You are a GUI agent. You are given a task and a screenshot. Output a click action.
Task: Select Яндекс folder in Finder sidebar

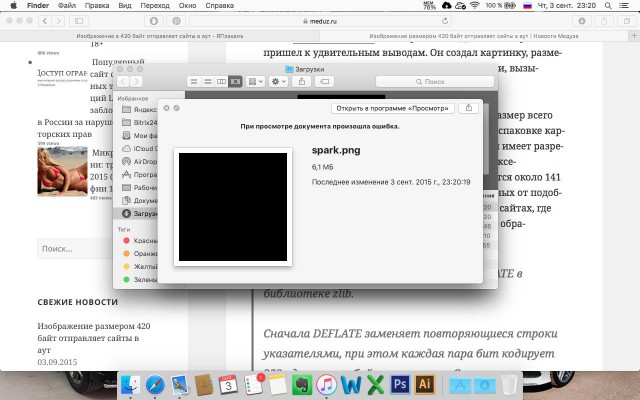pos(139,109)
